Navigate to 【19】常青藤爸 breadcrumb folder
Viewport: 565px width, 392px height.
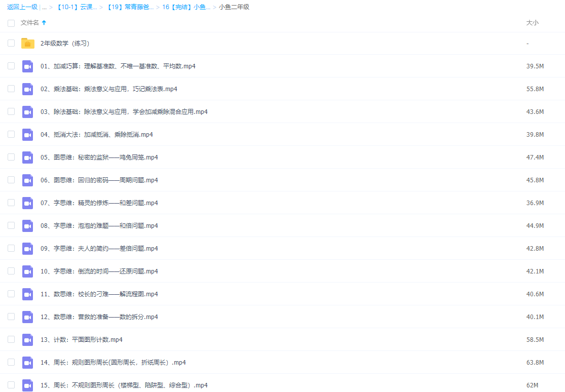pos(130,7)
